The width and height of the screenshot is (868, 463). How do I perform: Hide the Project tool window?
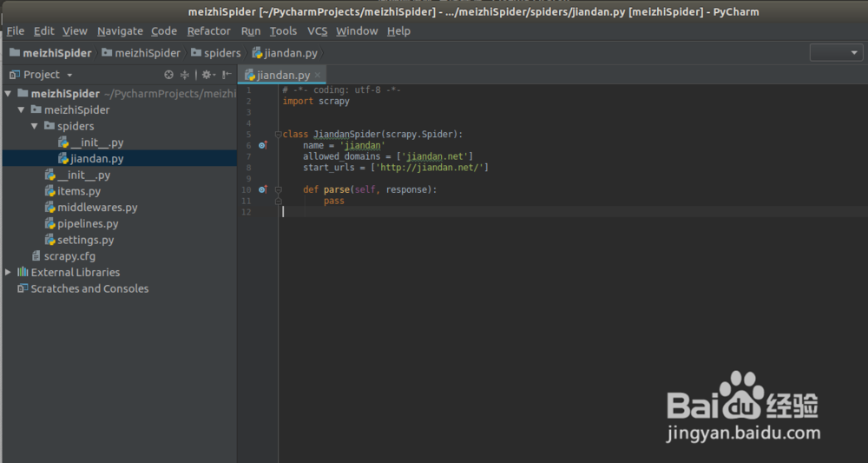(227, 75)
